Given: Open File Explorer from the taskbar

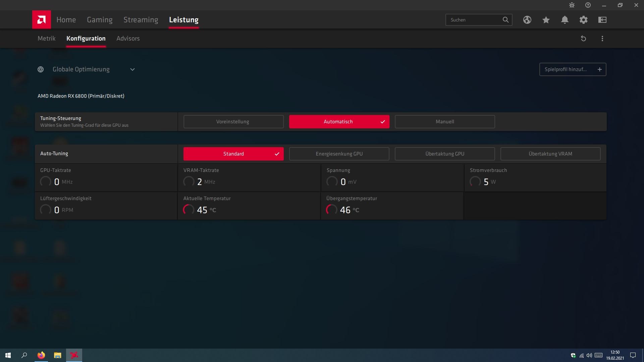Looking at the screenshot, I should [x=58, y=355].
